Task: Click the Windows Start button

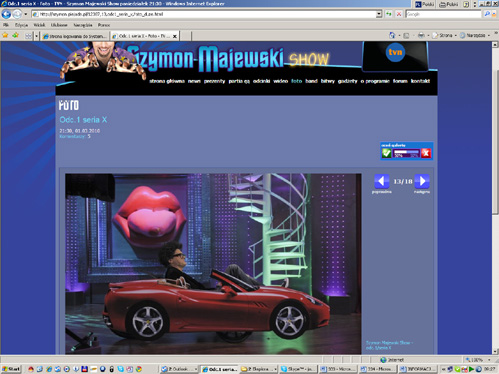Action: click(11, 369)
